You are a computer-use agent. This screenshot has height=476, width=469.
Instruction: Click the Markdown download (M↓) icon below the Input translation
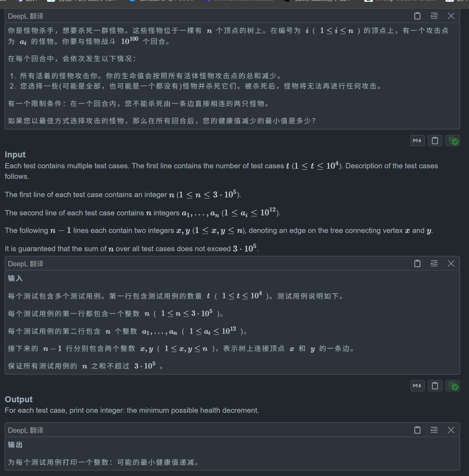(417, 385)
